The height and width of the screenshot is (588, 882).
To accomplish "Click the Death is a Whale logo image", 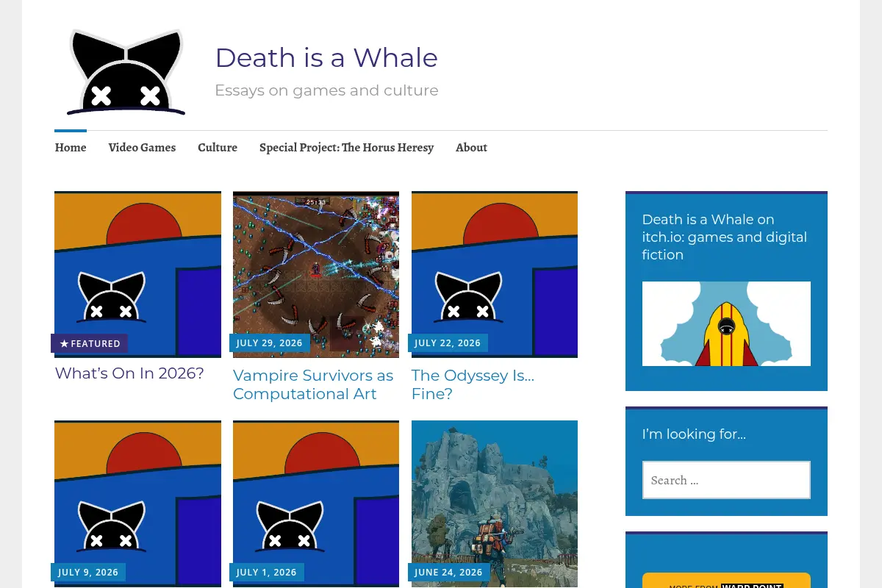I will pyautogui.click(x=126, y=72).
